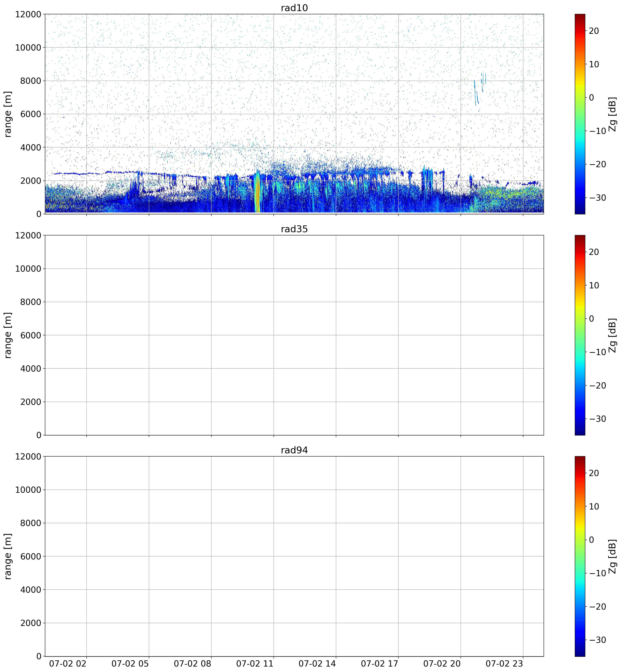Image resolution: width=621 pixels, height=672 pixels.
Task: Click the −30 tick on rad94 colorbar
Action: coord(598,640)
